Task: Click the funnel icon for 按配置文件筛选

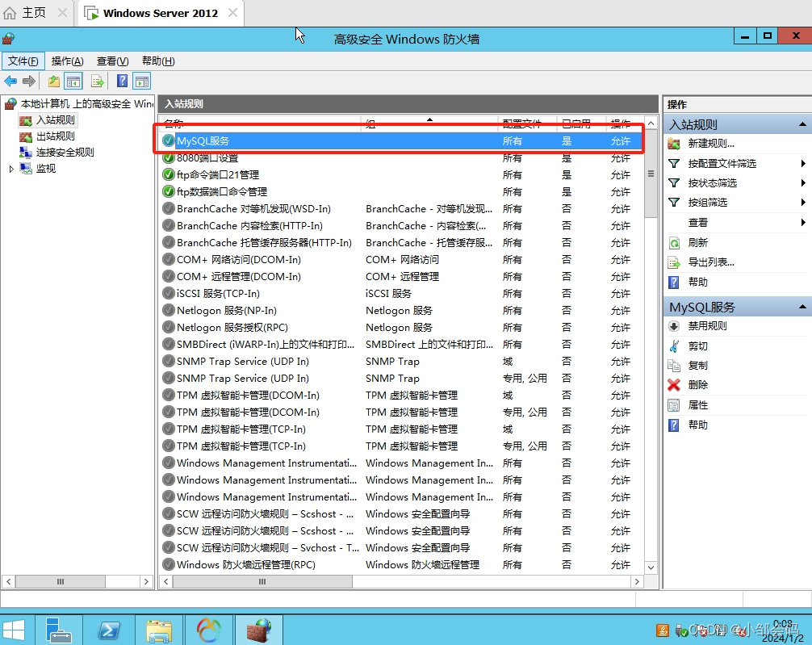Action: coord(674,164)
